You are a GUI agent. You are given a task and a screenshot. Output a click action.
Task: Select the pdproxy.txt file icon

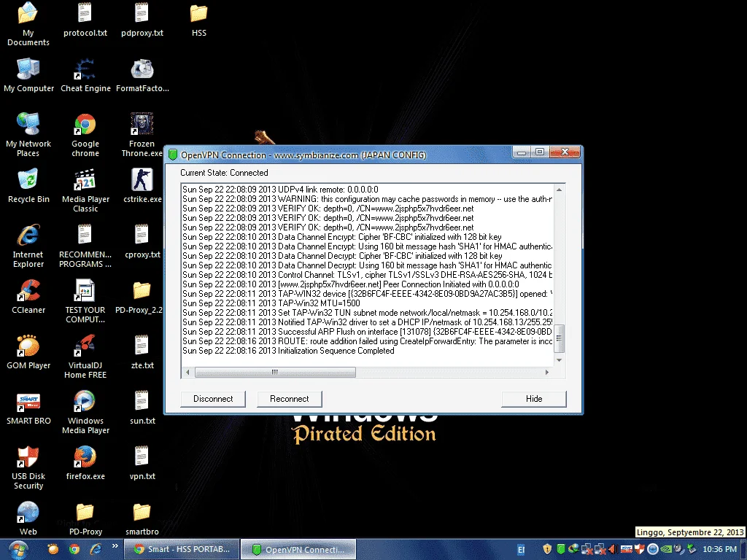point(142,20)
